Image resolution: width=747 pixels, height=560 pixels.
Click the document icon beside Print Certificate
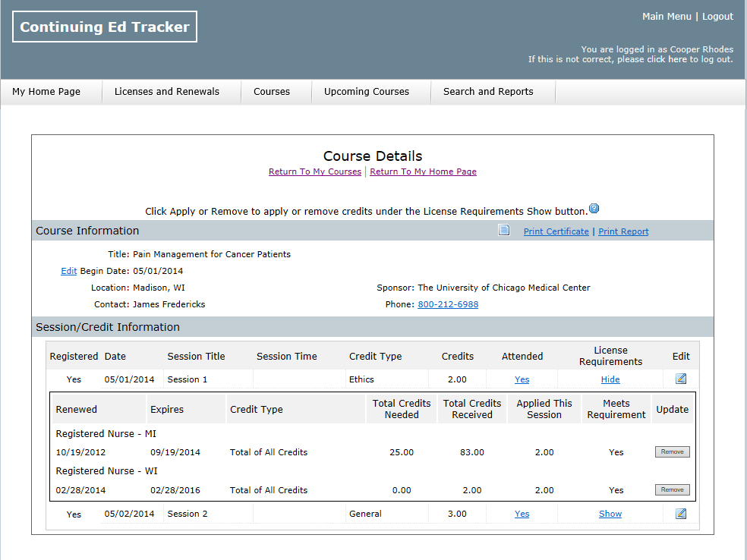(x=504, y=231)
